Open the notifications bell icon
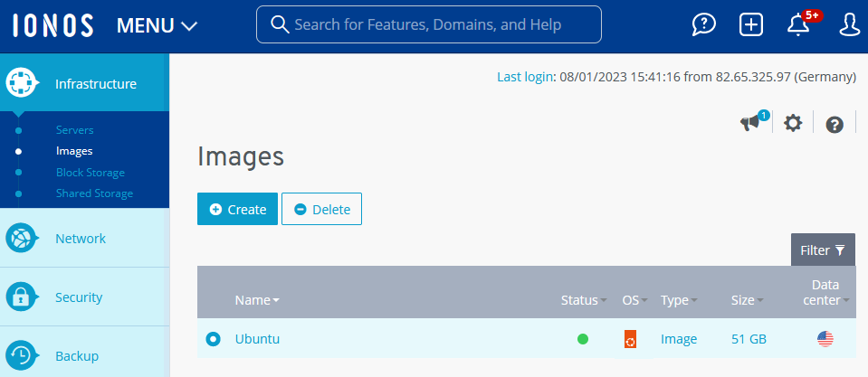The image size is (868, 377). point(798,24)
